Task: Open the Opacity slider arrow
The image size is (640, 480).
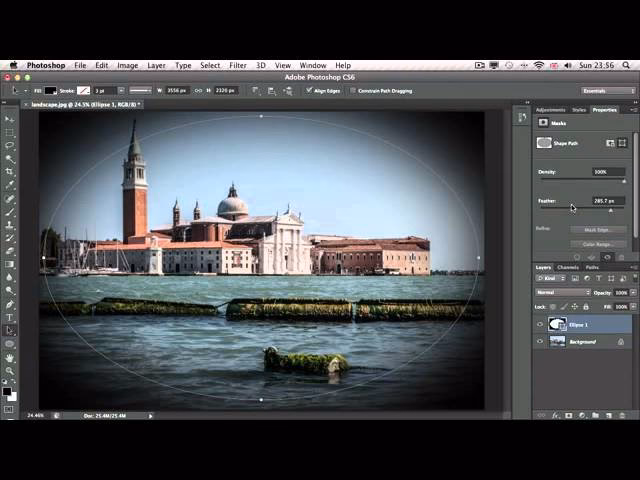Action: click(x=633, y=293)
